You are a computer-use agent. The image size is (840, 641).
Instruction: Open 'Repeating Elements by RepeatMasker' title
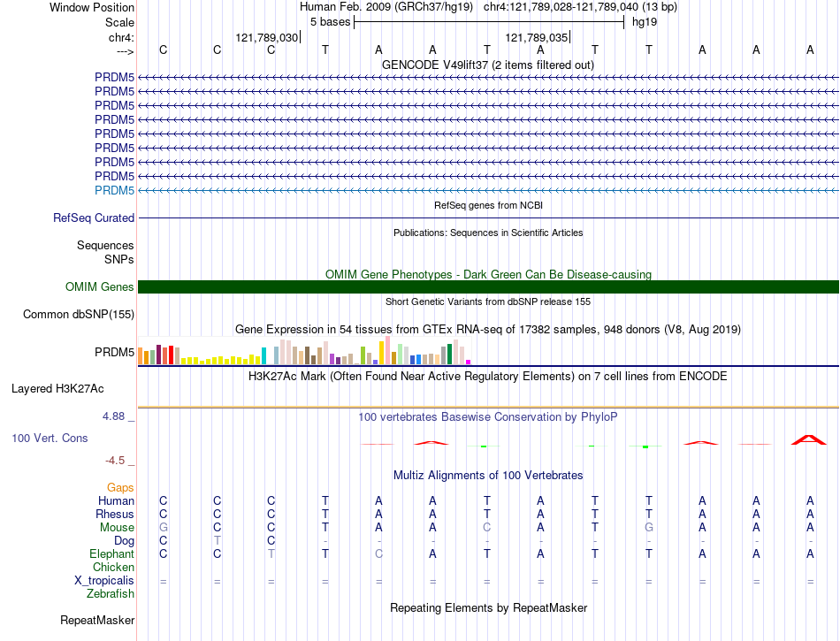point(488,607)
